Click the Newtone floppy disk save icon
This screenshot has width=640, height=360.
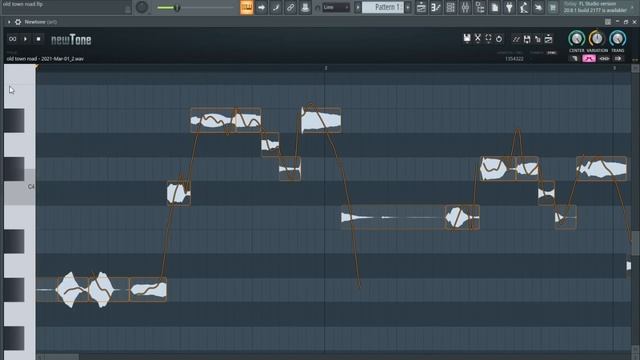point(467,38)
